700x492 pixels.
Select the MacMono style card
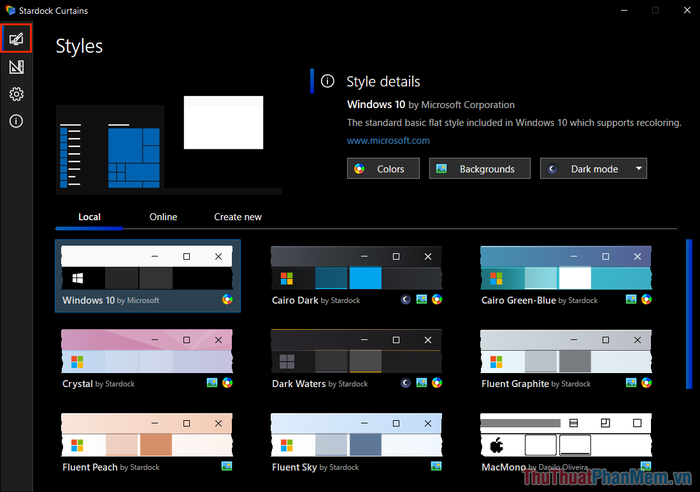566,443
